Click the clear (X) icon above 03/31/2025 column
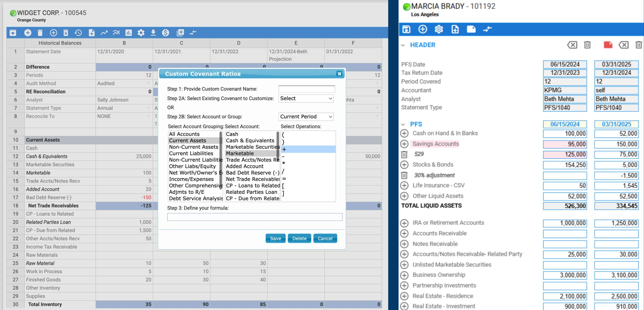The height and width of the screenshot is (310, 644). click(x=623, y=45)
